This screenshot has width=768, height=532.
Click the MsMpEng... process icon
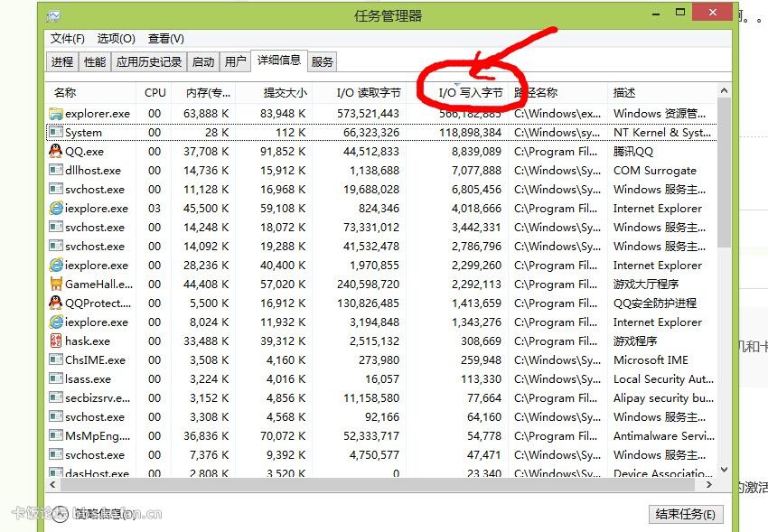coord(56,435)
